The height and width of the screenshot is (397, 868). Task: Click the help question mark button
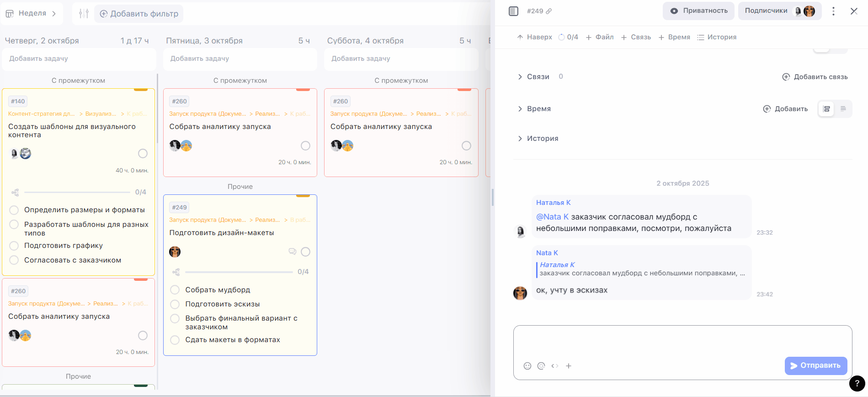click(x=857, y=384)
